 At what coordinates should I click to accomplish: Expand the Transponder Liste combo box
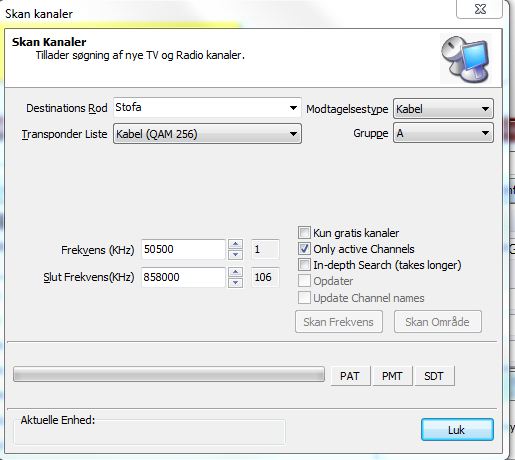click(207, 134)
